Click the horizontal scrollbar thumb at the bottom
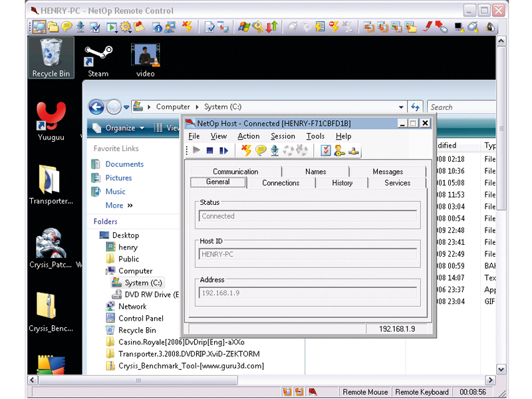The height and width of the screenshot is (399, 532). pyautogui.click(x=138, y=380)
